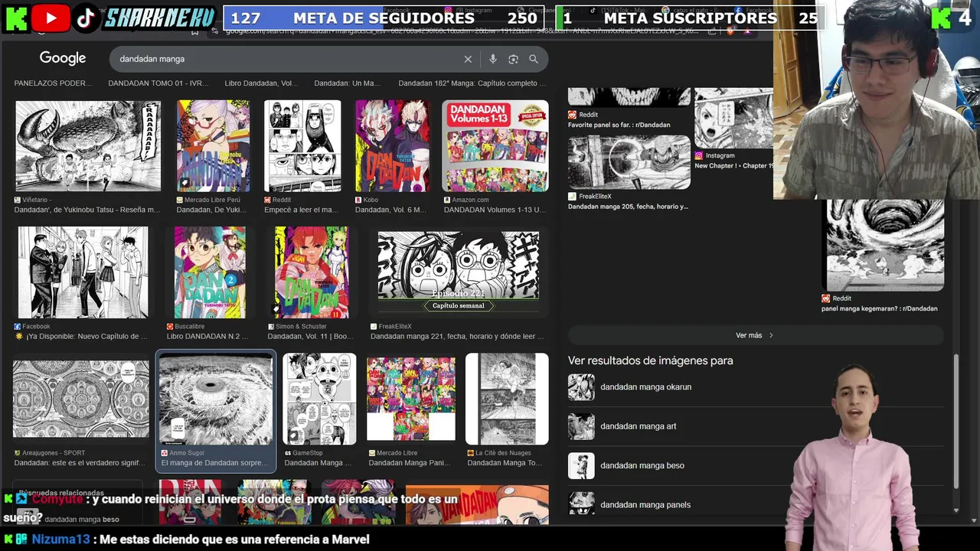This screenshot has height=551, width=980.
Task: Click the green Kick logo at the top left
Action: [x=16, y=18]
